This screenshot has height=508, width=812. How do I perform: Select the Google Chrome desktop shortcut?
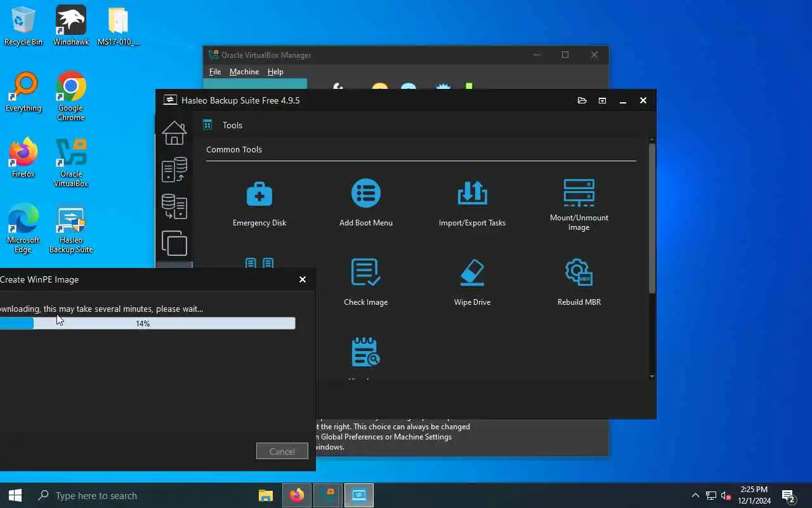pos(71,97)
